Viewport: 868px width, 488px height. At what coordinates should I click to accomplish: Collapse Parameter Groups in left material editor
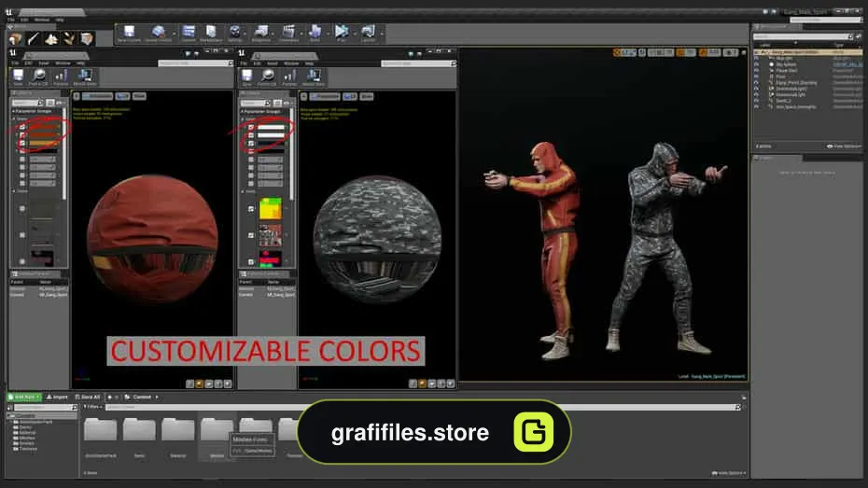(x=14, y=111)
